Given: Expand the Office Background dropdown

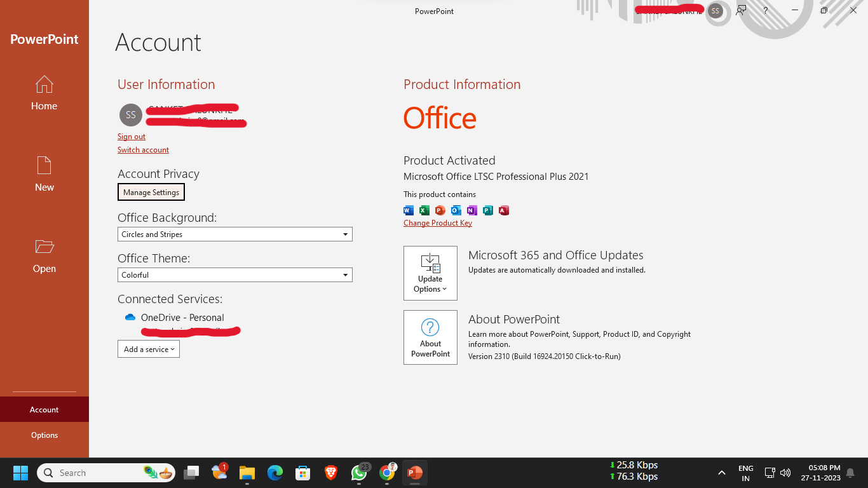Looking at the screenshot, I should coord(234,234).
